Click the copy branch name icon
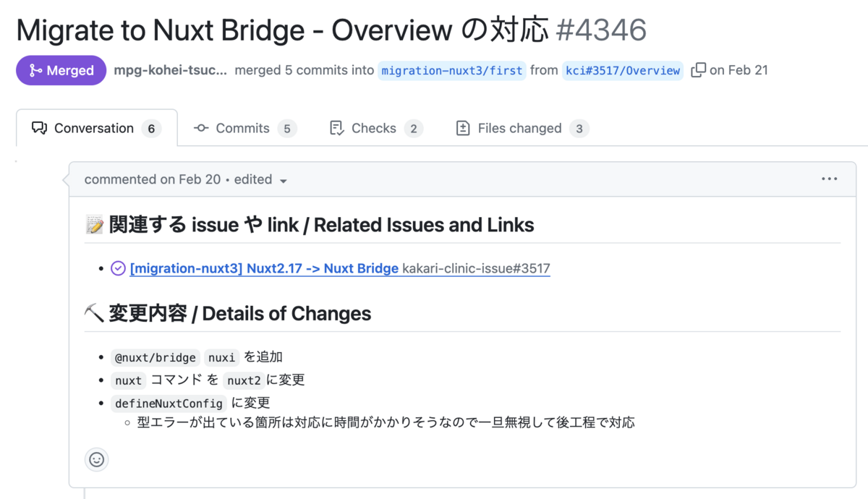The height and width of the screenshot is (499, 868). 698,70
